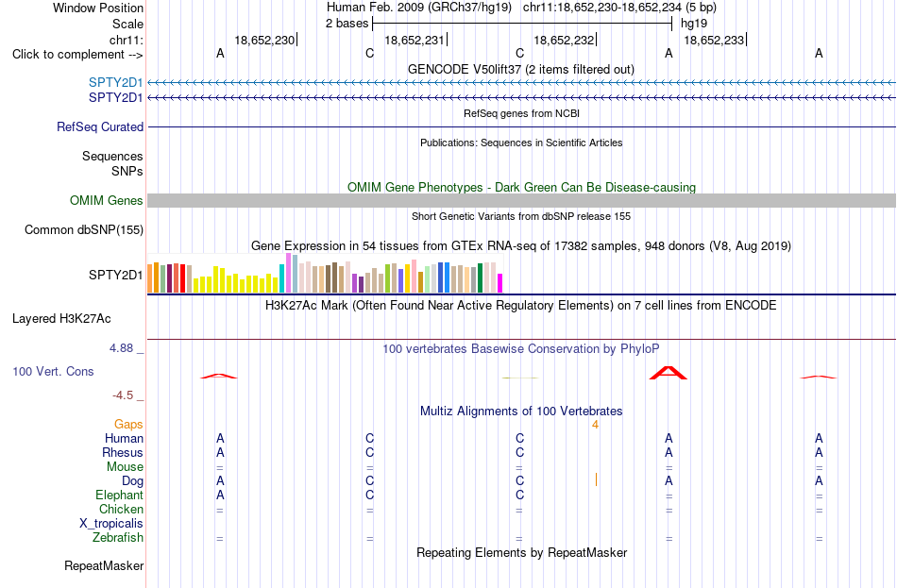Click the A base in Elephant alignment row
Viewport: 897px width, 588px height.
pyautogui.click(x=220, y=496)
